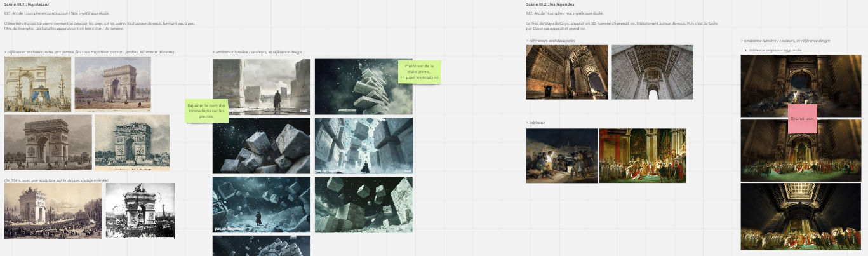Viewport: 868px width, 256px height.
Task: Select the engraving of crowd before the arch
Action: [53, 211]
